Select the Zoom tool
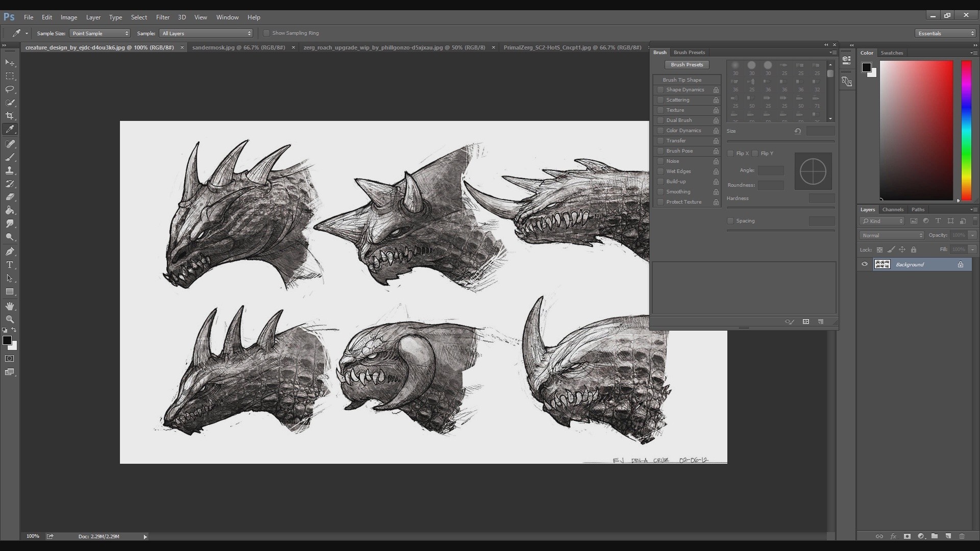This screenshot has width=980, height=551. click(x=10, y=319)
